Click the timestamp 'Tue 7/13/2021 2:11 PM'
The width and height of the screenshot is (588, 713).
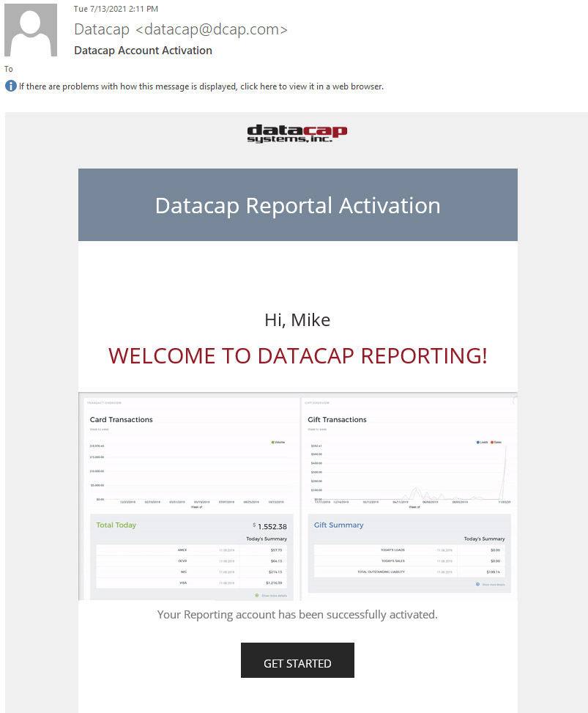point(116,9)
